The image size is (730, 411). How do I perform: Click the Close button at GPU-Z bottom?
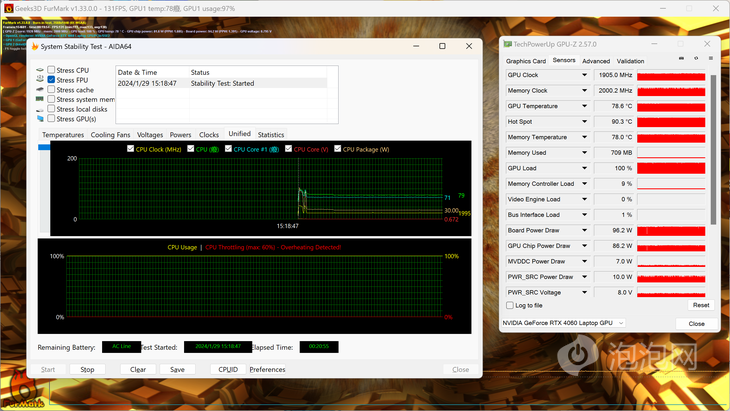696,323
